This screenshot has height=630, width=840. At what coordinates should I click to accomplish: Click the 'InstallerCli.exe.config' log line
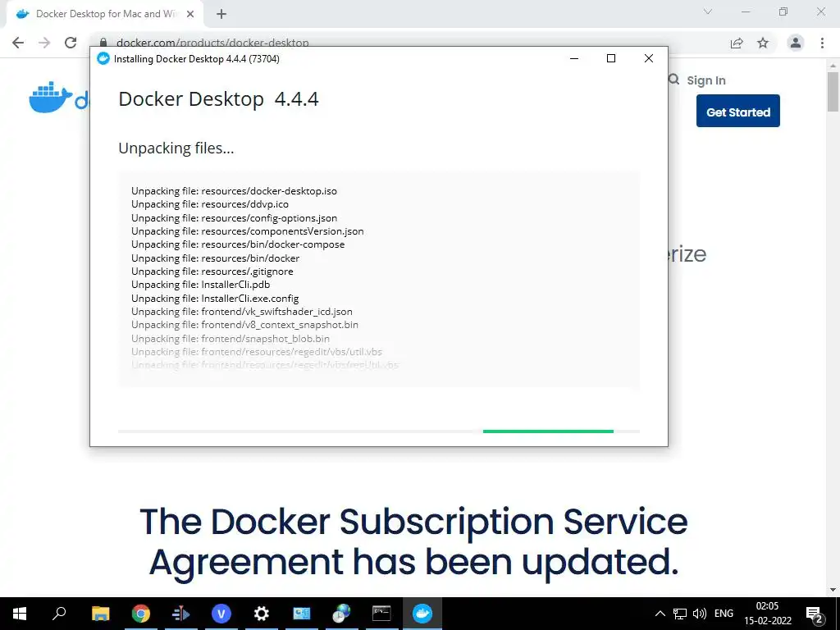(x=215, y=299)
